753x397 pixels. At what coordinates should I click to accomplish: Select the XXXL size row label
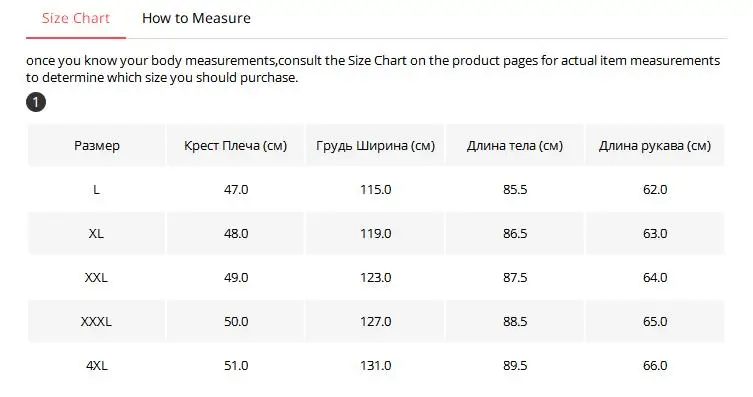(x=97, y=322)
